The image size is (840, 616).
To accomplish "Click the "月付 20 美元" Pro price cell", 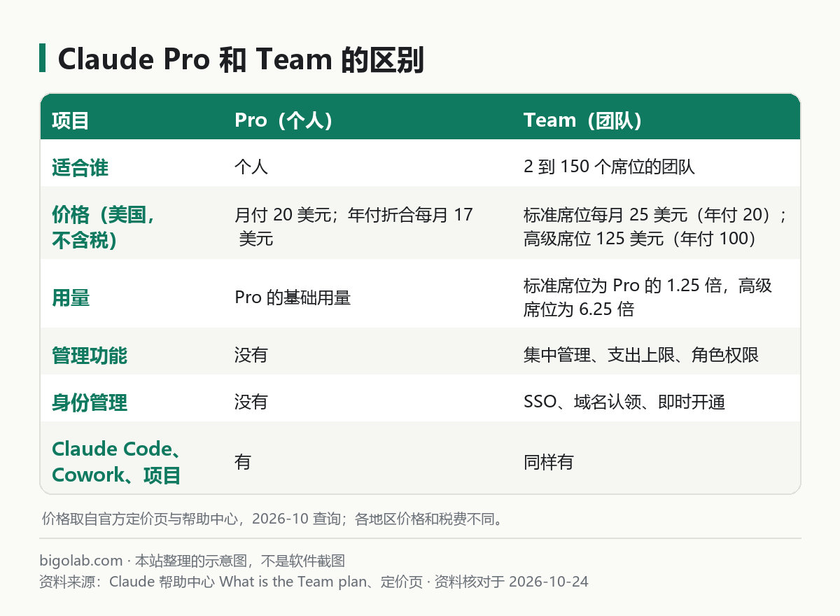I will pos(353,227).
